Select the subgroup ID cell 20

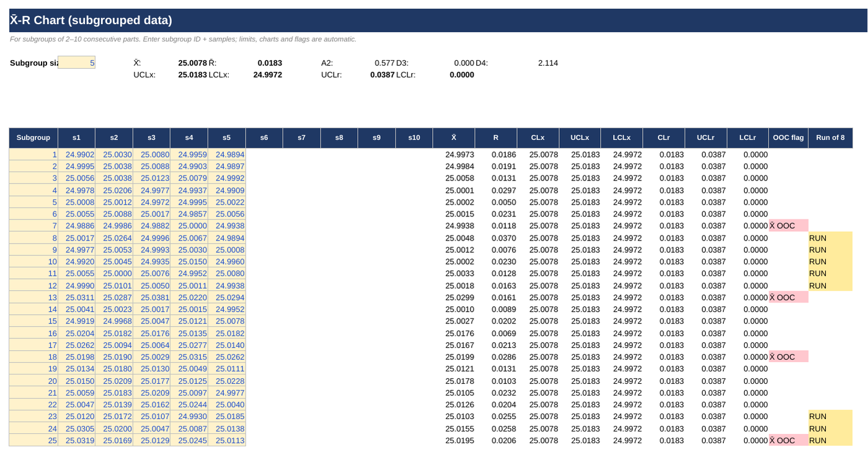pyautogui.click(x=33, y=381)
